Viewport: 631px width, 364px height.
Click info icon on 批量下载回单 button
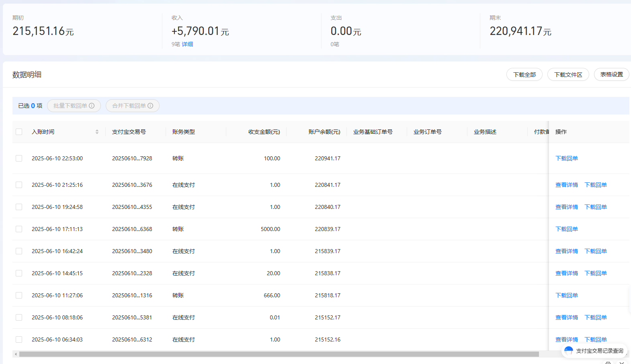(92, 106)
